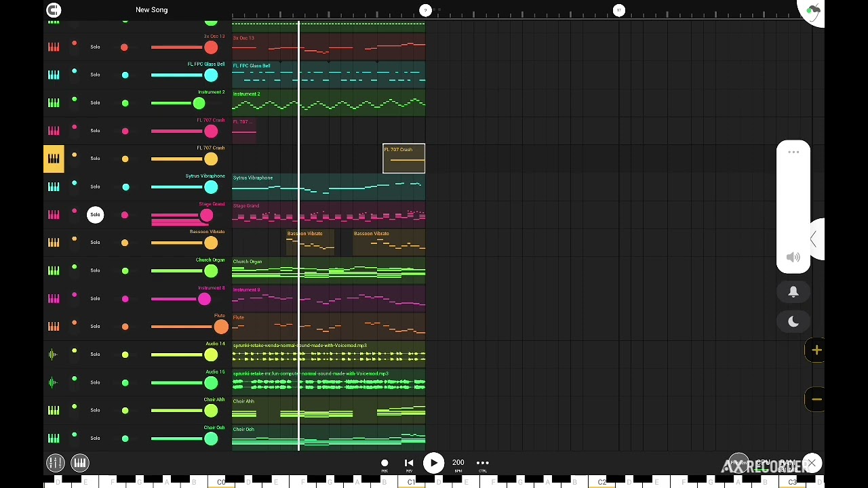Tap the moon night-mode icon
Screen dimensions: 868x488
coord(793,322)
